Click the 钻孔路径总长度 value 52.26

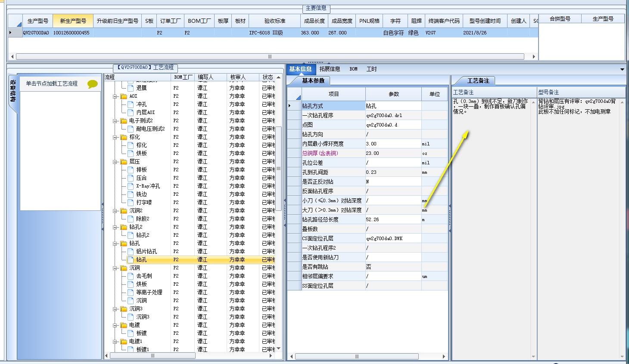(393, 219)
